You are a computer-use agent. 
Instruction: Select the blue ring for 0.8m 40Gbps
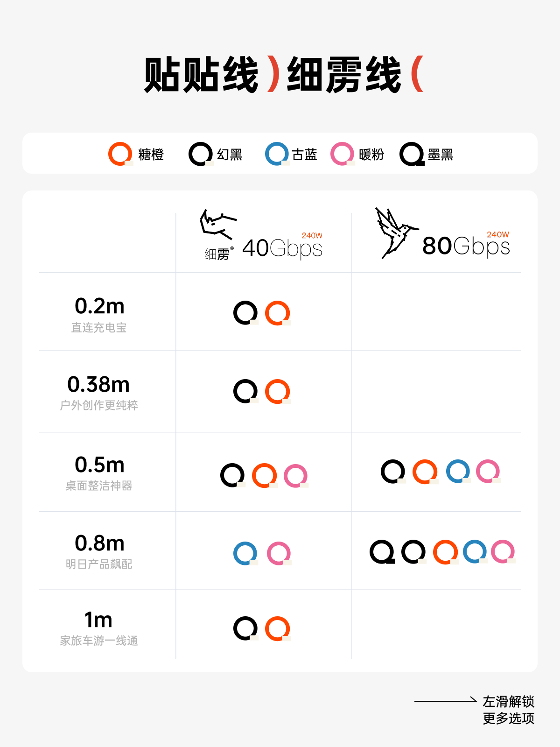245,554
